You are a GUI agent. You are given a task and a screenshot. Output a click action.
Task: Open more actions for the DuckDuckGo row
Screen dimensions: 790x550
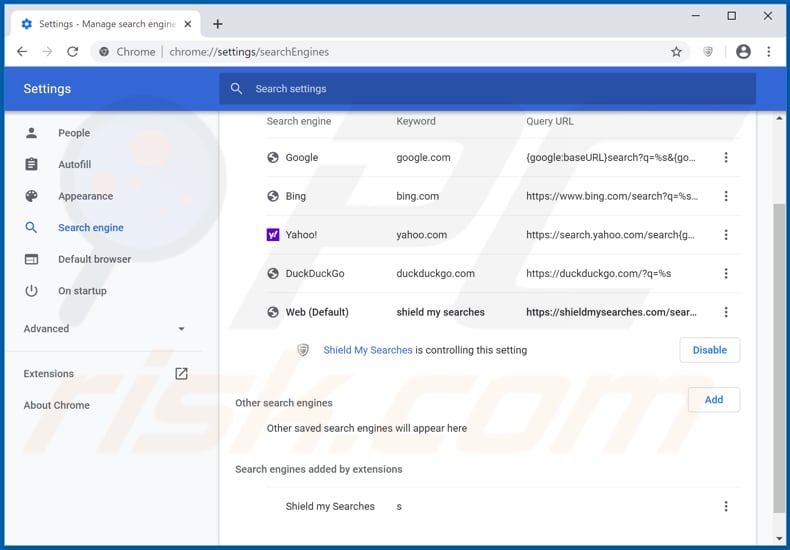tap(726, 273)
